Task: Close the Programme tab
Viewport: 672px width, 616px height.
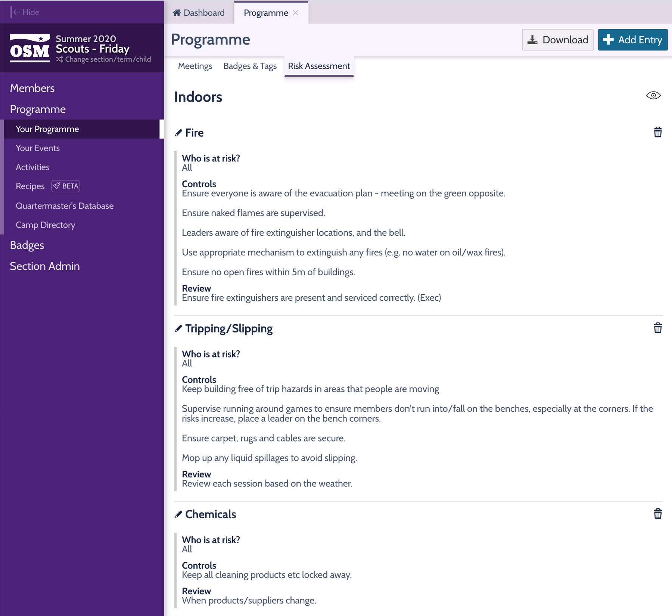Action: [x=296, y=13]
